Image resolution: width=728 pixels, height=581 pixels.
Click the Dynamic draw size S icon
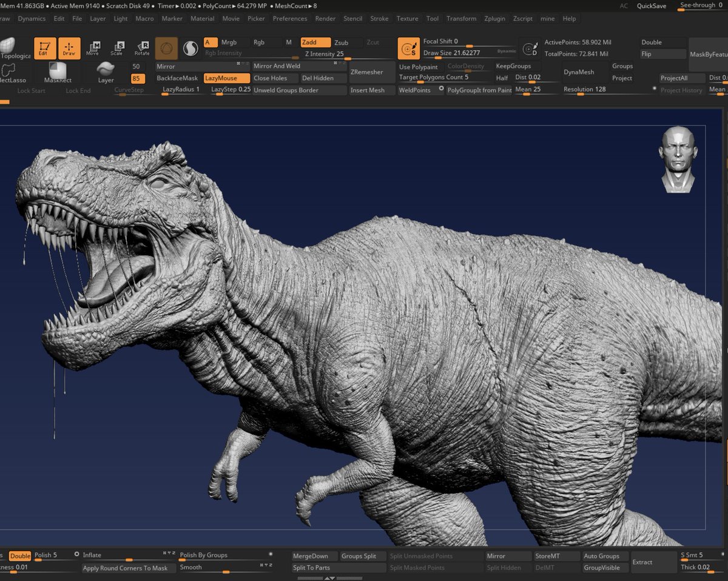408,49
